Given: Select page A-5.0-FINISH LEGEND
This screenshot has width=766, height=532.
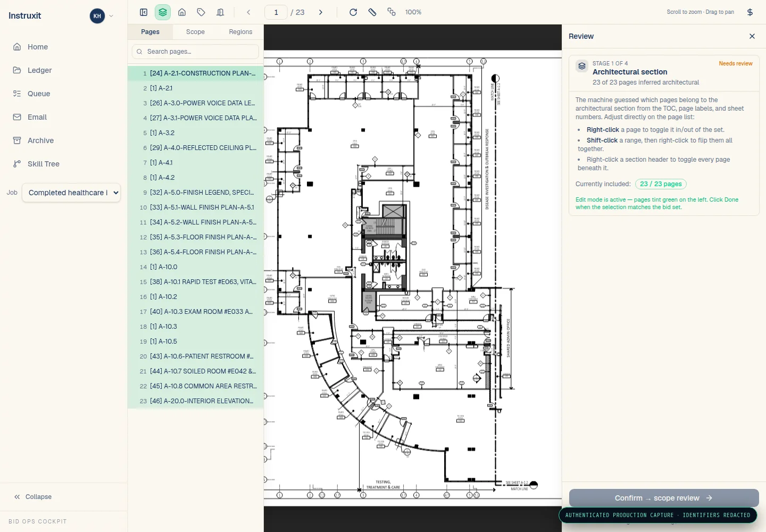Looking at the screenshot, I should click(x=196, y=193).
